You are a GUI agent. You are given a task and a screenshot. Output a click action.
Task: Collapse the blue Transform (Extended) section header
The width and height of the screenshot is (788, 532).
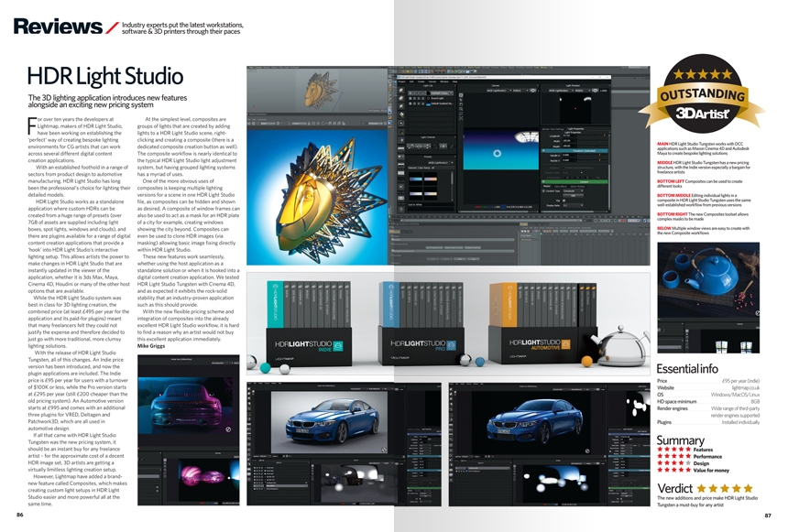[x=575, y=151]
